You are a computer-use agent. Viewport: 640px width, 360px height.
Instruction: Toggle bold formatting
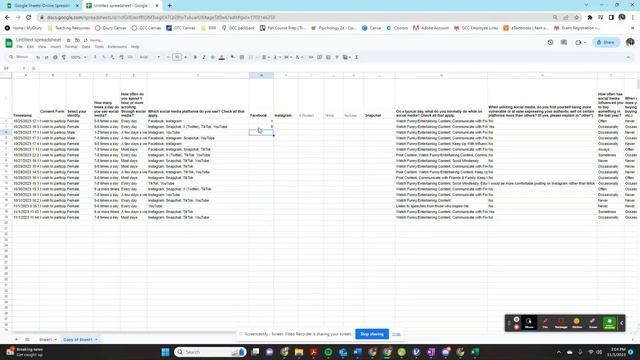(195, 58)
